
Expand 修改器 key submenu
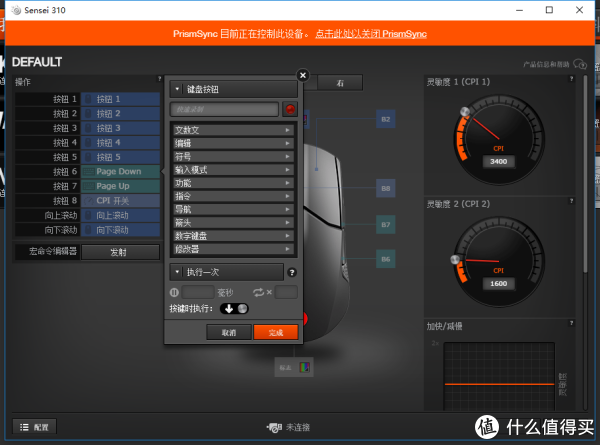tap(233, 249)
